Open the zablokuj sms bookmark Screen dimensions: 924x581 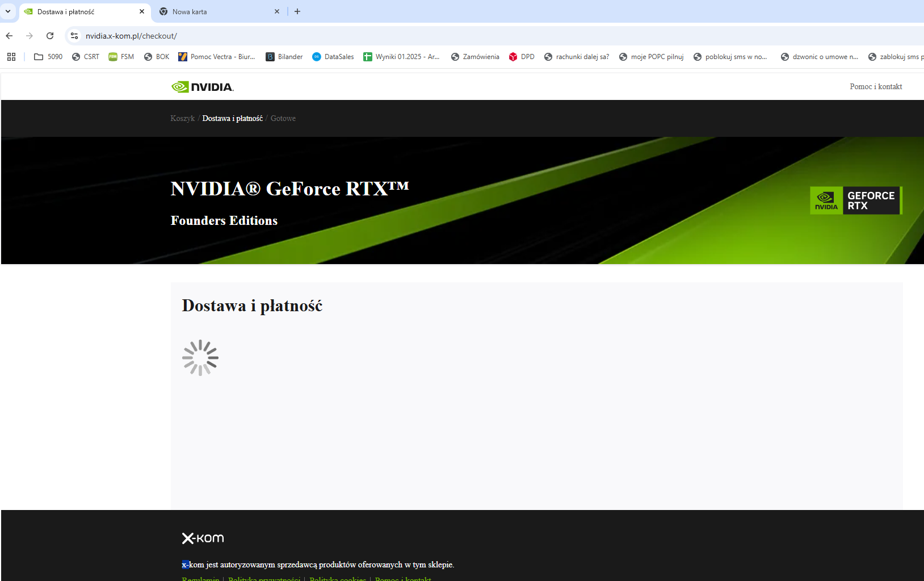[x=895, y=57]
